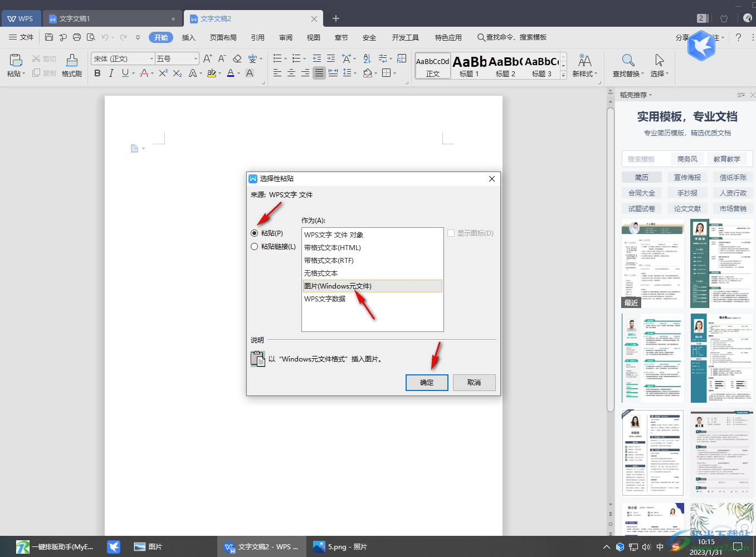The height and width of the screenshot is (557, 756).
Task: Apply Superscript X² formatting
Action: 163,73
